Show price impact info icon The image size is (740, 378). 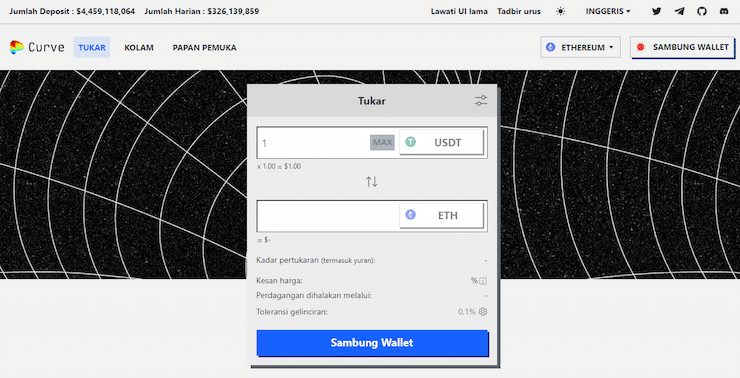tap(483, 281)
